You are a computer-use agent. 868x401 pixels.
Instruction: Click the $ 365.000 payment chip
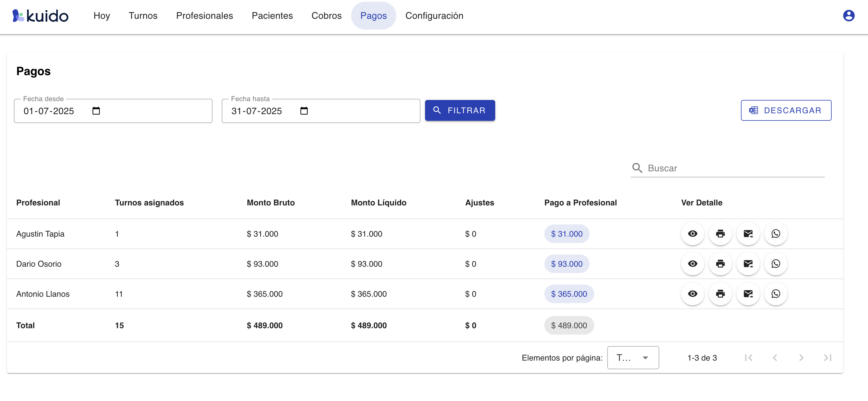(569, 294)
